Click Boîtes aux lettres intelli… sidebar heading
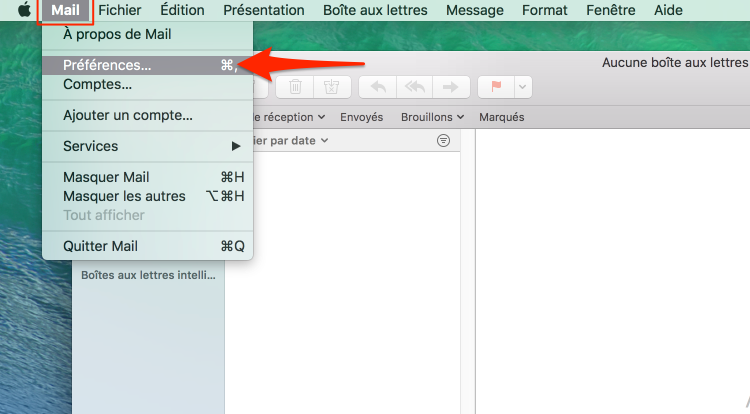This screenshot has height=414, width=750. (x=148, y=275)
